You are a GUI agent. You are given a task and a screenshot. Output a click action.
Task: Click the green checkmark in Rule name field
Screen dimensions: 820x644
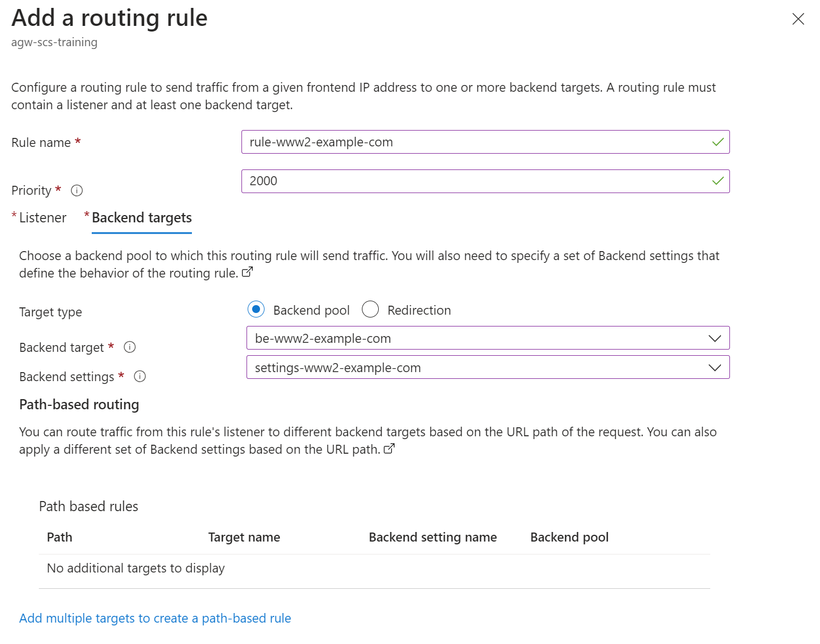coord(718,142)
